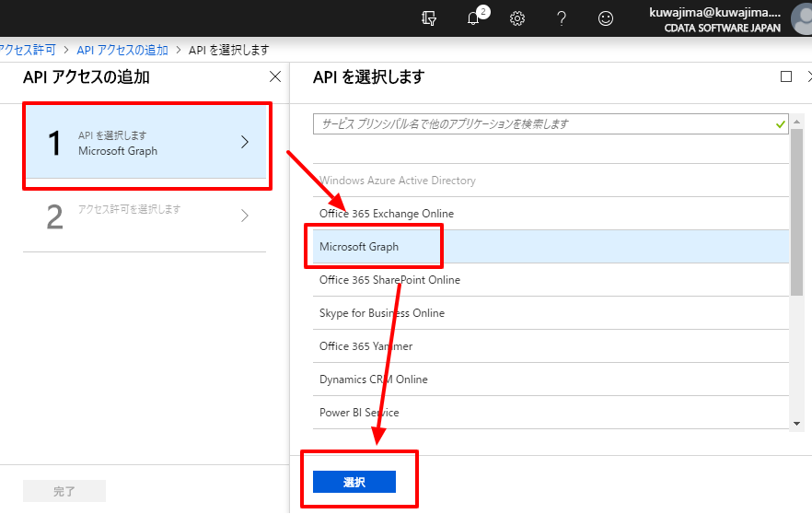Click the blue 選択 button
Screen dimensions: 812x514
pyautogui.click(x=354, y=482)
